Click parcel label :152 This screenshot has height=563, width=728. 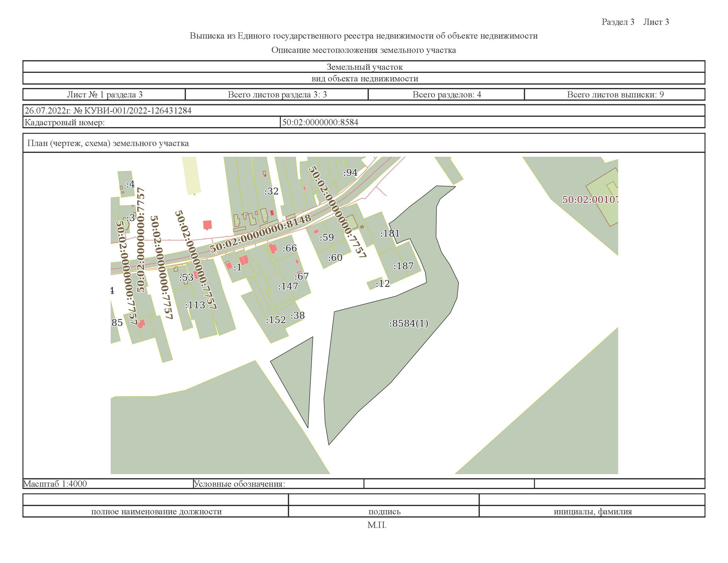pyautogui.click(x=276, y=320)
